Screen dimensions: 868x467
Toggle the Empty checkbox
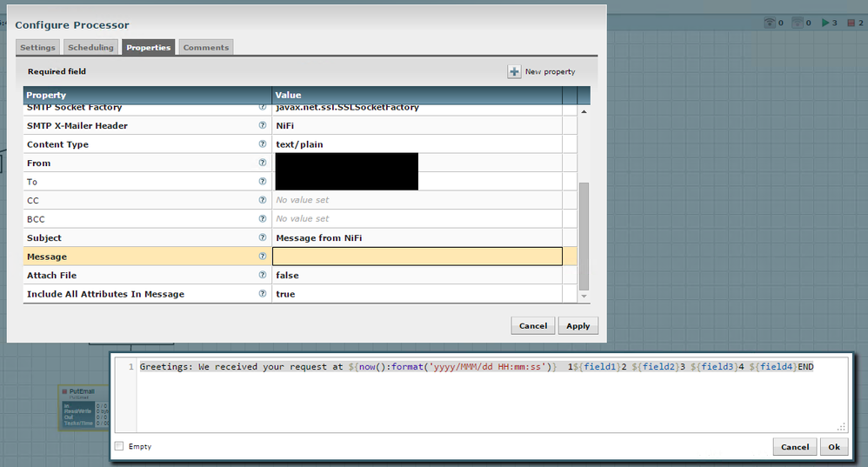coord(119,446)
